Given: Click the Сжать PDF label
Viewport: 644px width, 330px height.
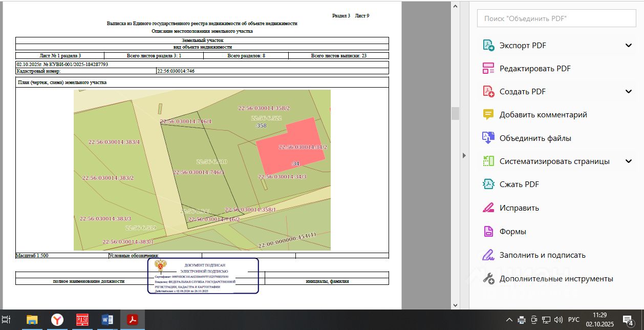Looking at the screenshot, I should pyautogui.click(x=519, y=184).
